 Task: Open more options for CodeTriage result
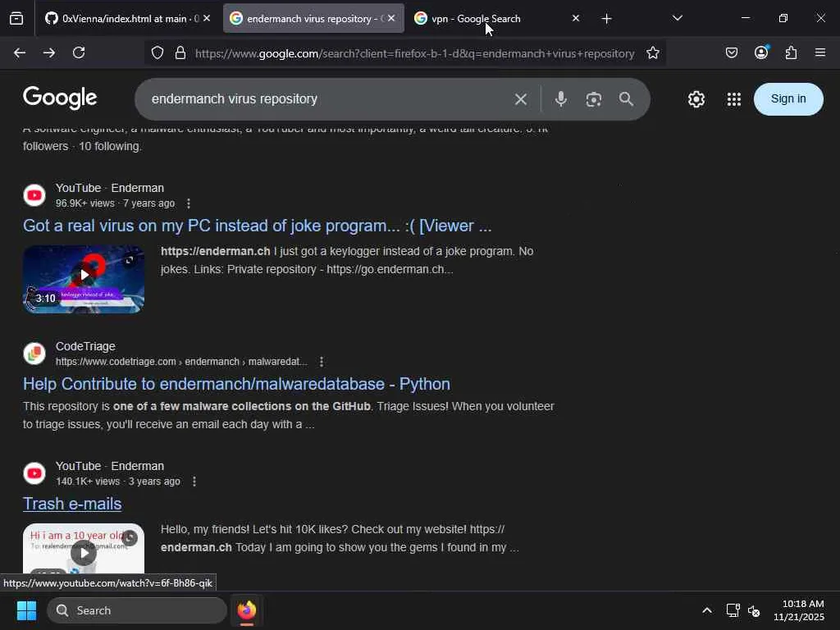pos(322,362)
